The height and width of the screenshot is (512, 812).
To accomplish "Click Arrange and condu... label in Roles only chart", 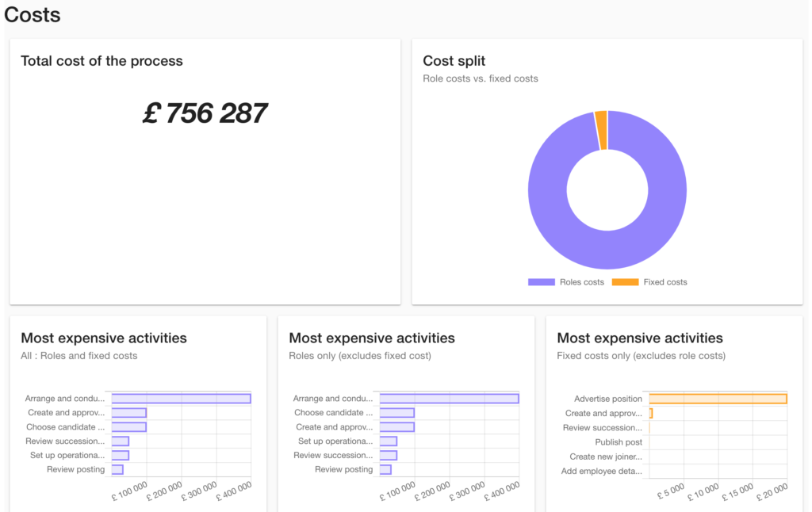I will [x=333, y=399].
